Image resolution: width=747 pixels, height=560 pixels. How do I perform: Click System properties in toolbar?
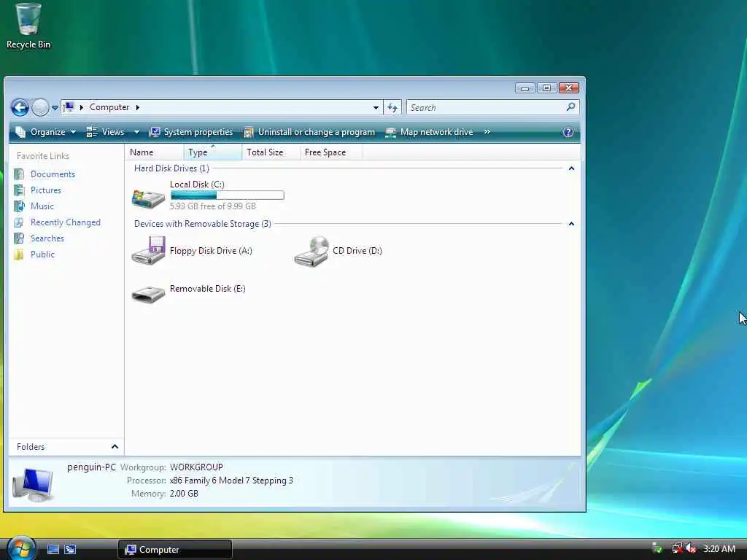point(191,133)
